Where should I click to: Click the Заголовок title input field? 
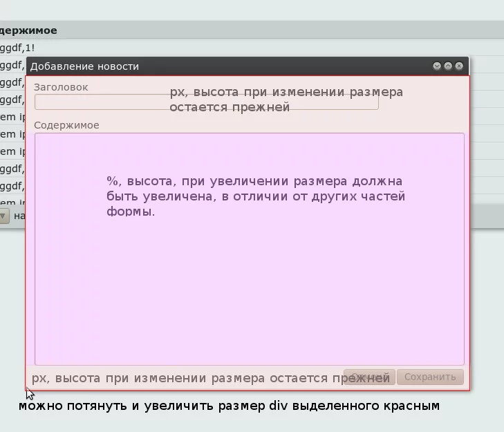tap(206, 102)
